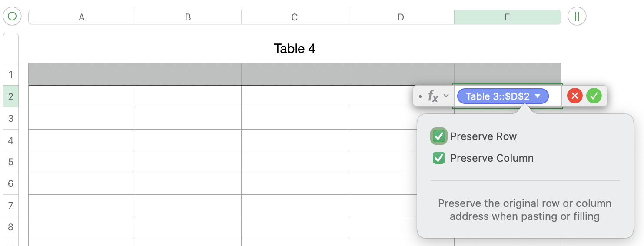
Task: Select row 1 header
Action: (11, 74)
